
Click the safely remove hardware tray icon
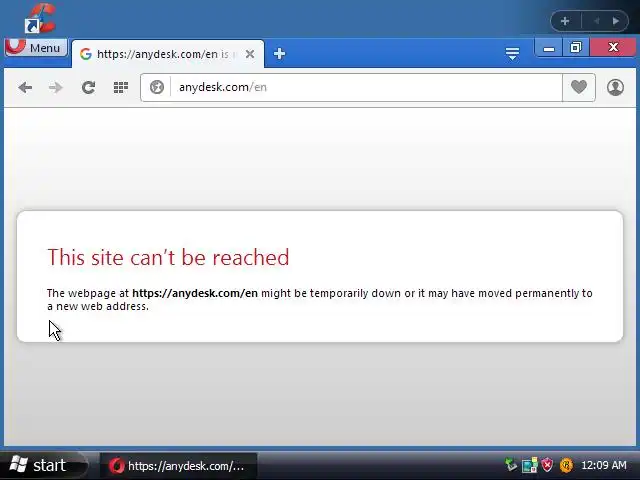tap(511, 465)
